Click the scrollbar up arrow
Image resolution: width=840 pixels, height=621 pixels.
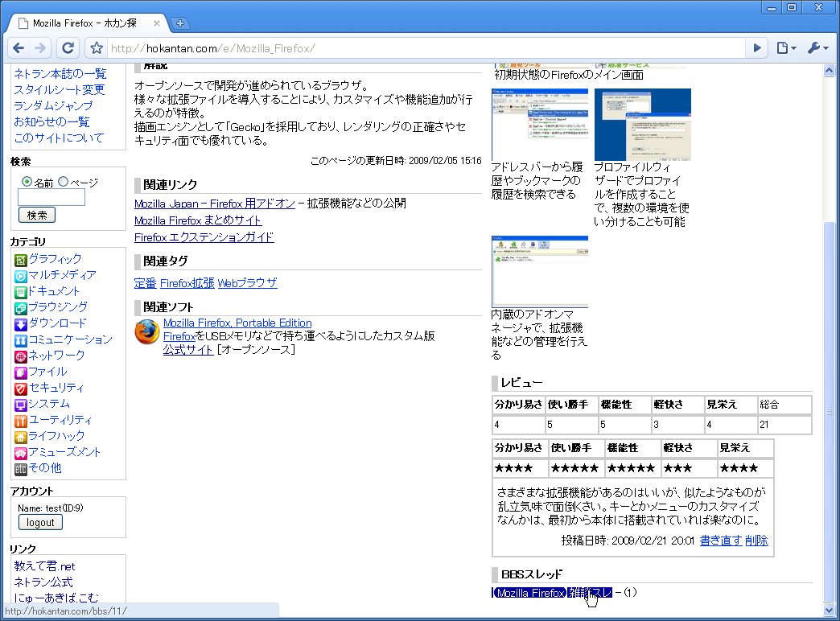(x=829, y=70)
